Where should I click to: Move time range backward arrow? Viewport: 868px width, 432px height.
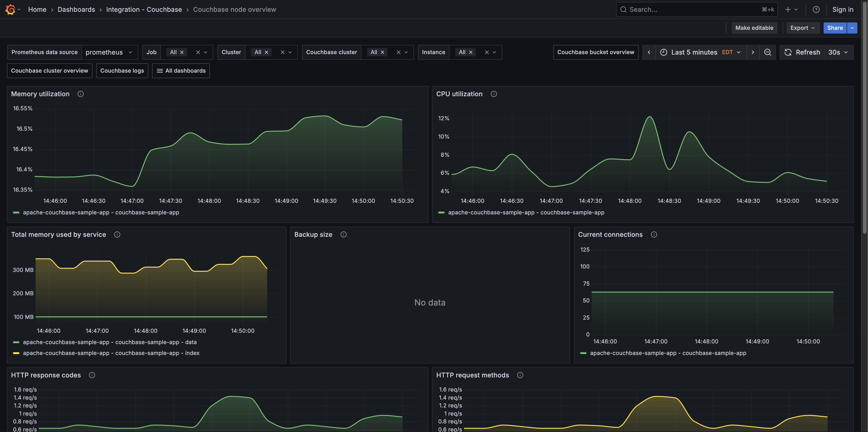pos(649,52)
